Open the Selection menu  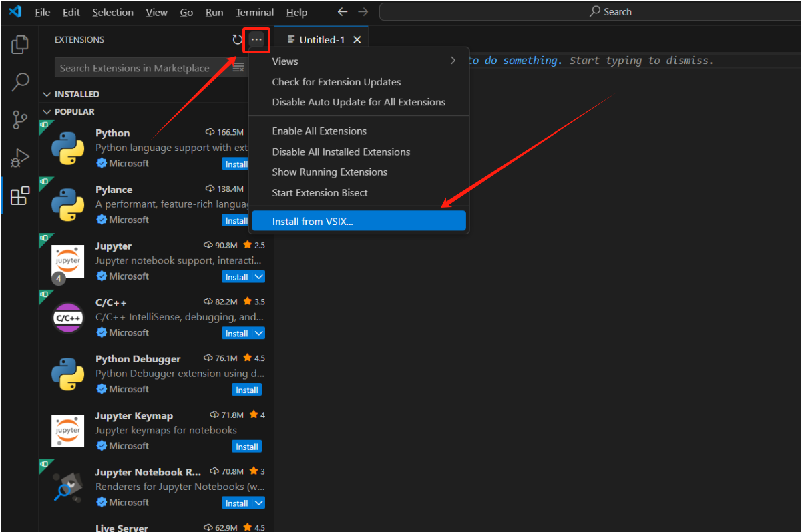pyautogui.click(x=112, y=13)
